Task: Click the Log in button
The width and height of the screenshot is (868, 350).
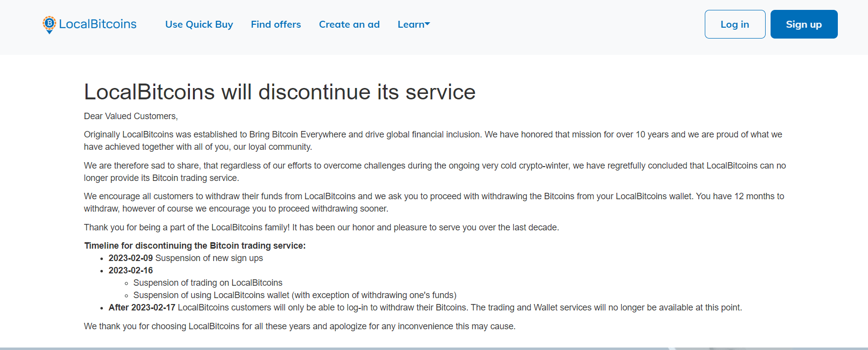Action: 735,24
